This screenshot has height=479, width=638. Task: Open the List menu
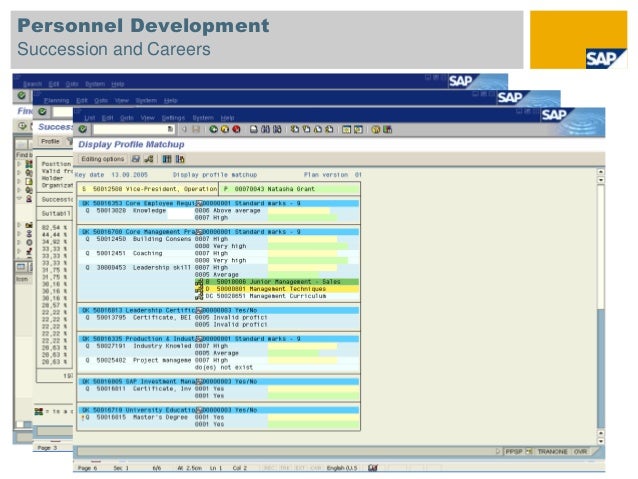click(90, 118)
